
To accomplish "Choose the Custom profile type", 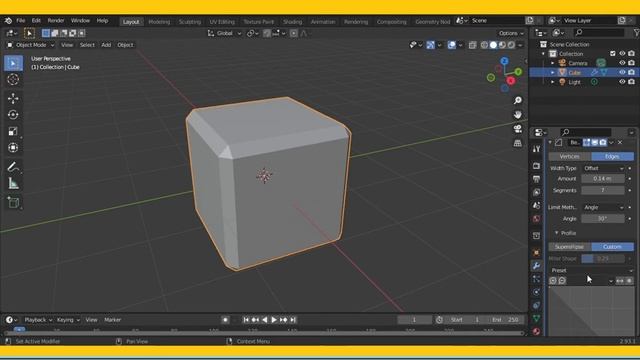I will [x=612, y=247].
